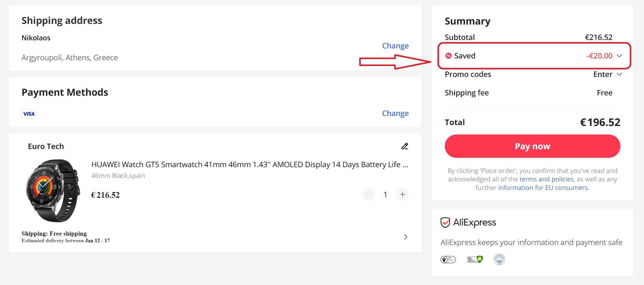Click the address 'Argyroupoli, Athens, Greece'
The image size is (644, 285).
pyautogui.click(x=70, y=58)
